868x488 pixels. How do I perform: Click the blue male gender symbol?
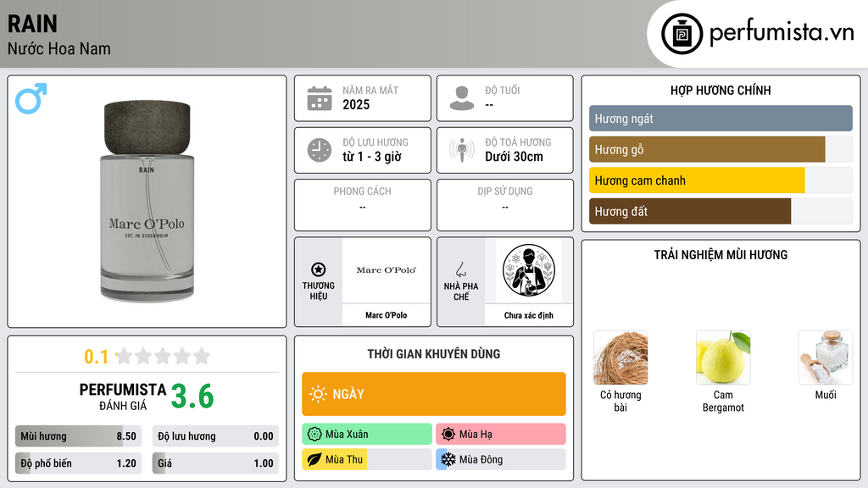pos(31,98)
